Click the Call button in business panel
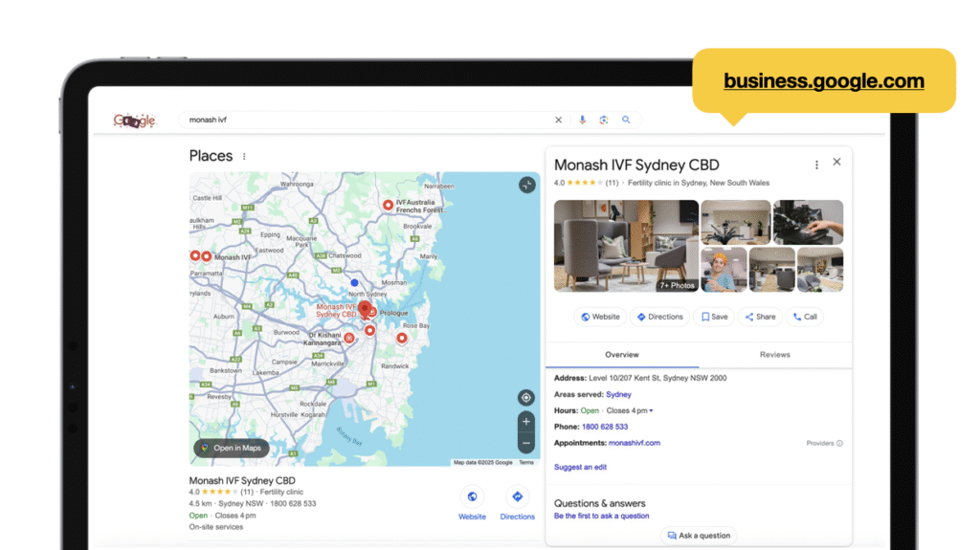This screenshot has width=980, height=550. (804, 317)
